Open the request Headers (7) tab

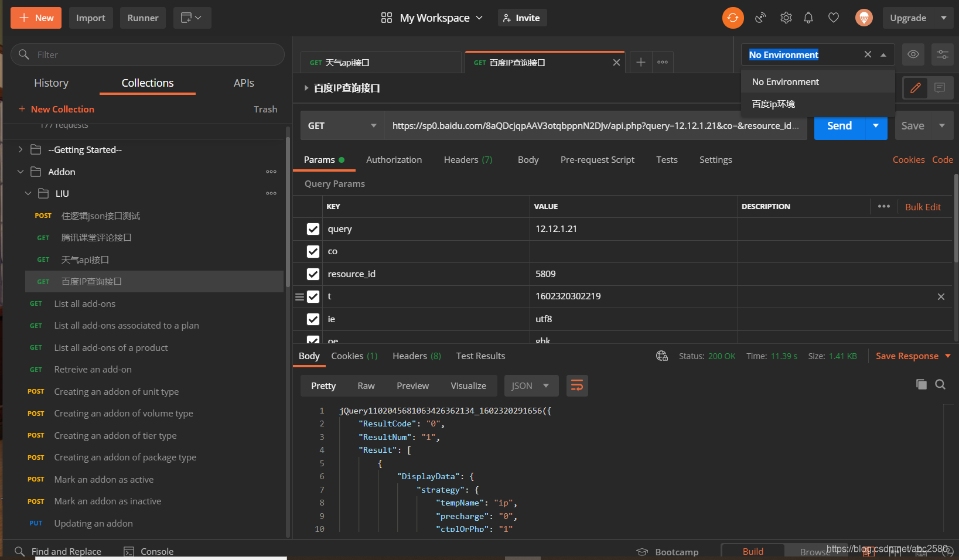pyautogui.click(x=467, y=159)
